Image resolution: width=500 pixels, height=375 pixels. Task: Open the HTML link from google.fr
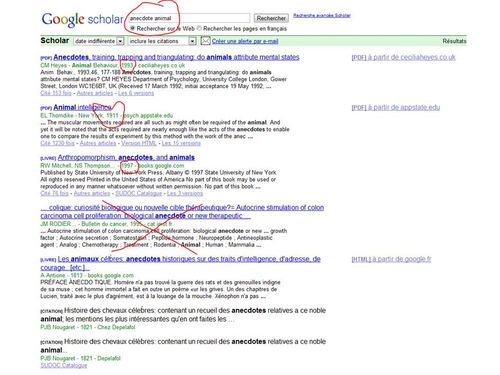pos(391,259)
